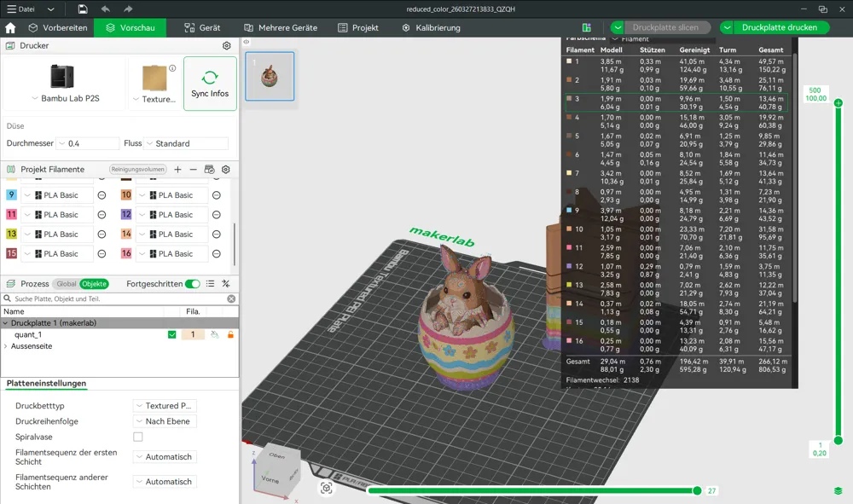Click the layers icon at bottom right
The height and width of the screenshot is (504, 853).
pos(838,490)
